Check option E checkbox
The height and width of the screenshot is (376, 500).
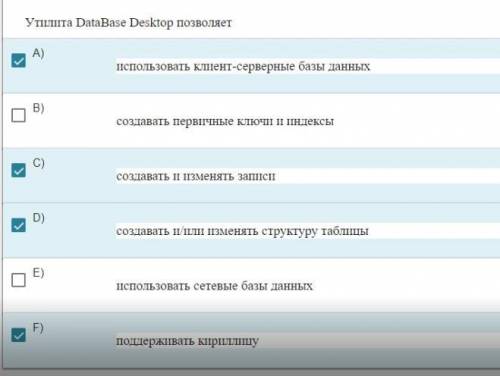point(18,280)
